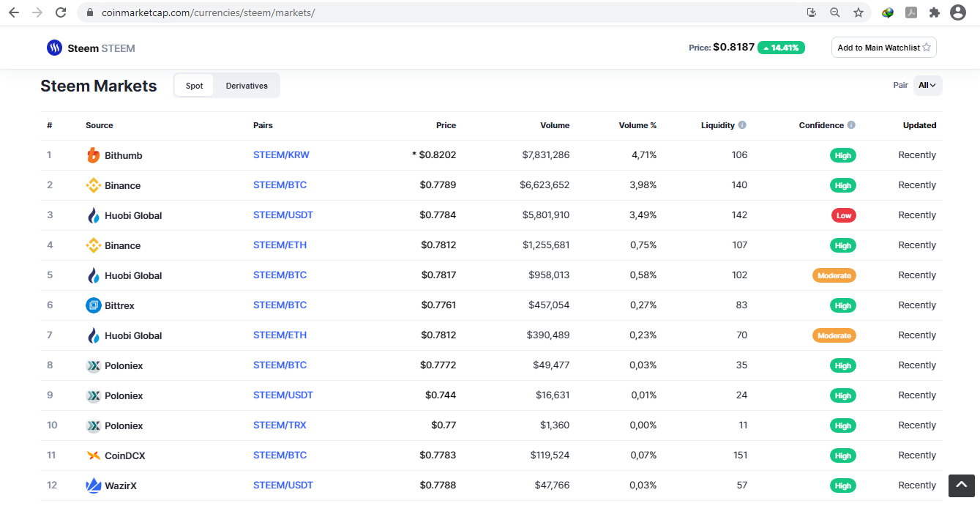Click the CoinDCX source name

[x=125, y=455]
